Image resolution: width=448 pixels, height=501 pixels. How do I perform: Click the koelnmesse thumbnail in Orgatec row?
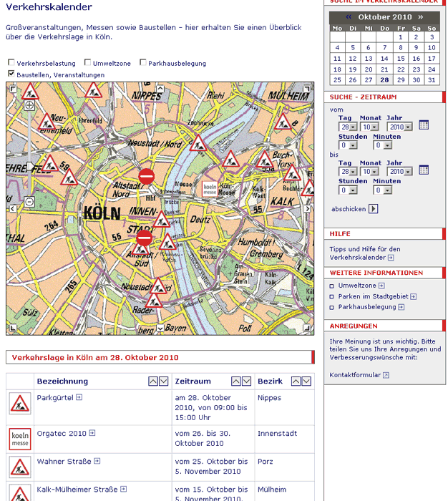point(20,439)
